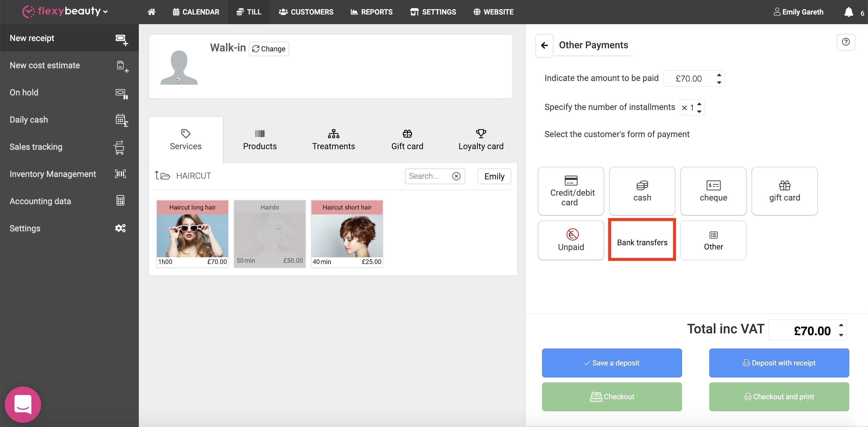Switch to the Services tab

(186, 140)
